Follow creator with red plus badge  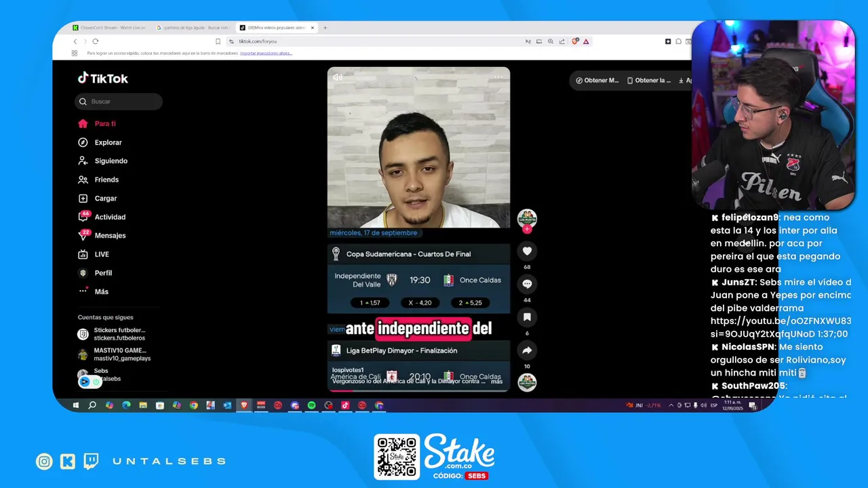pos(527,229)
